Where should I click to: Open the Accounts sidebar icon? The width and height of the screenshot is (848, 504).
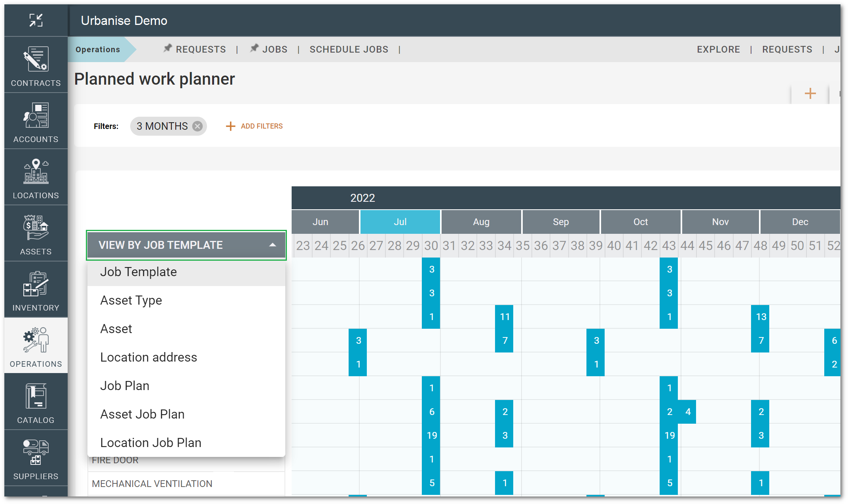click(x=36, y=121)
